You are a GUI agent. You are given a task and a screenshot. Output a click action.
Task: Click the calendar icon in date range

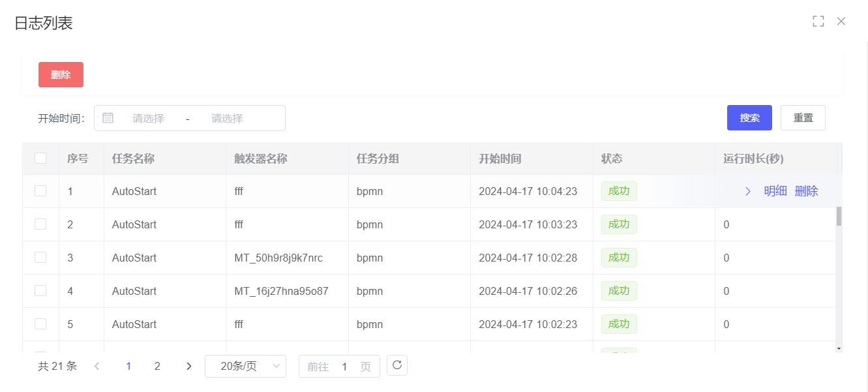[x=108, y=118]
